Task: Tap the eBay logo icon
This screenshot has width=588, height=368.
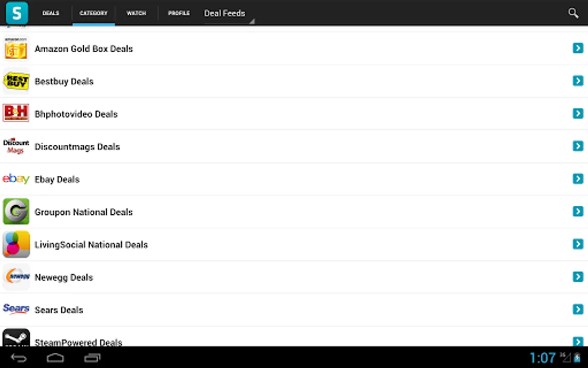Action: click(x=16, y=179)
